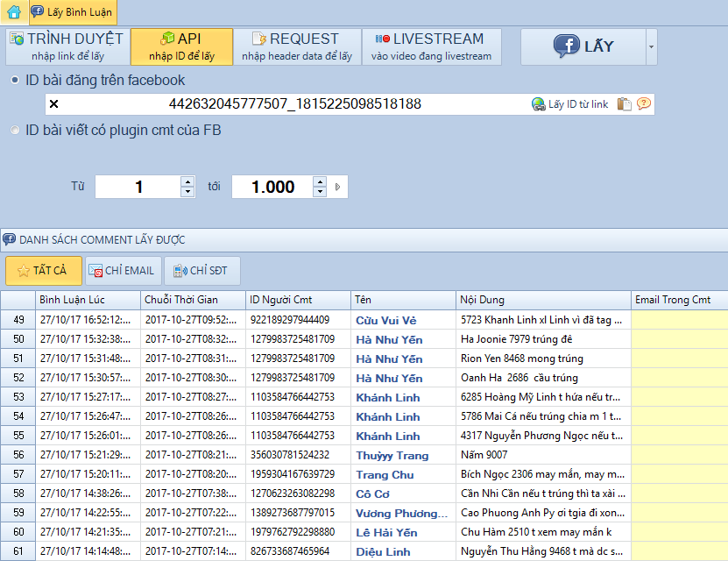Click the DANH SÁCH COMMENT LẤY ĐƯỢC header
This screenshot has height=561, width=728.
(102, 240)
